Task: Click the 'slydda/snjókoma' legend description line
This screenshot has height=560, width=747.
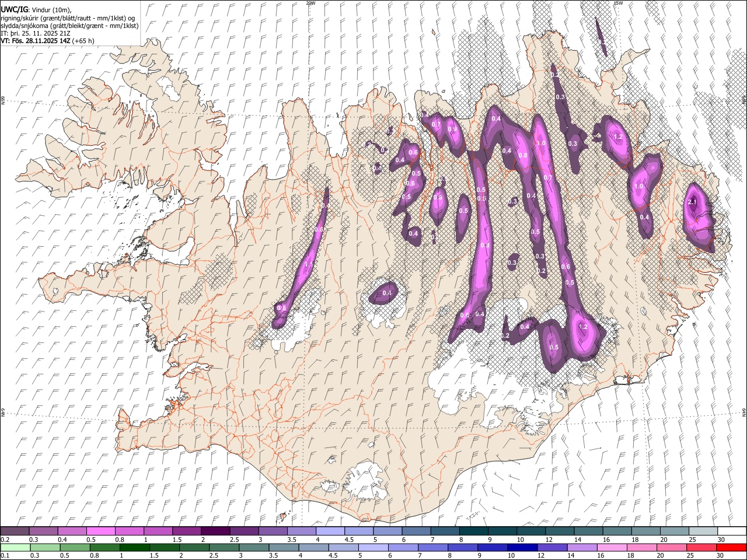Action: pos(69,26)
